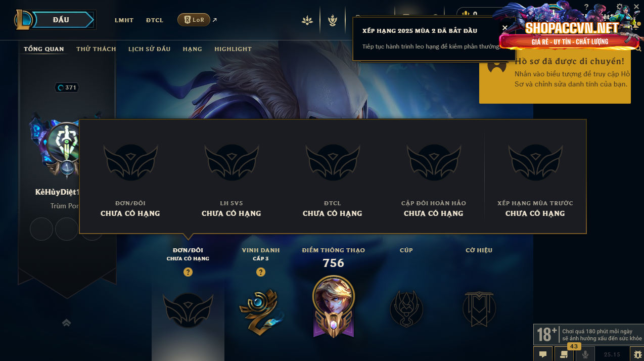Click the Điểm Thông Thạo champion mastery portrait
The image size is (644, 361).
[x=334, y=305]
